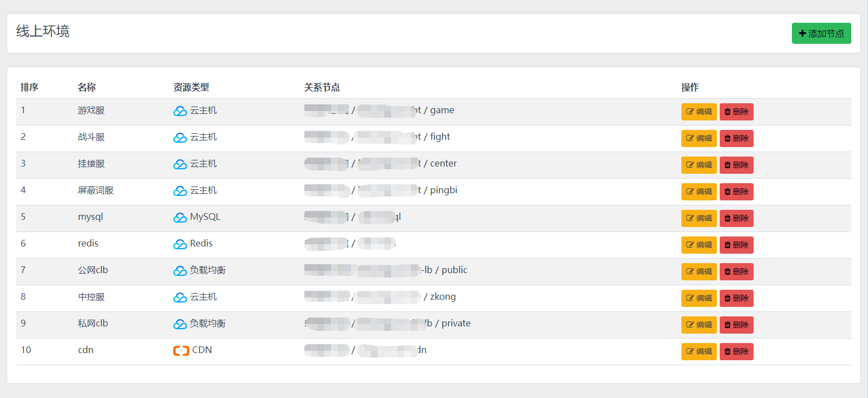Delete the 战斗服 node
The height and width of the screenshot is (398, 868).
tap(736, 138)
